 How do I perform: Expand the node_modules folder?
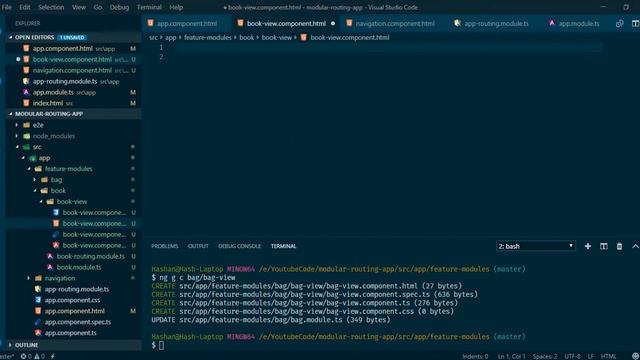coord(53,136)
